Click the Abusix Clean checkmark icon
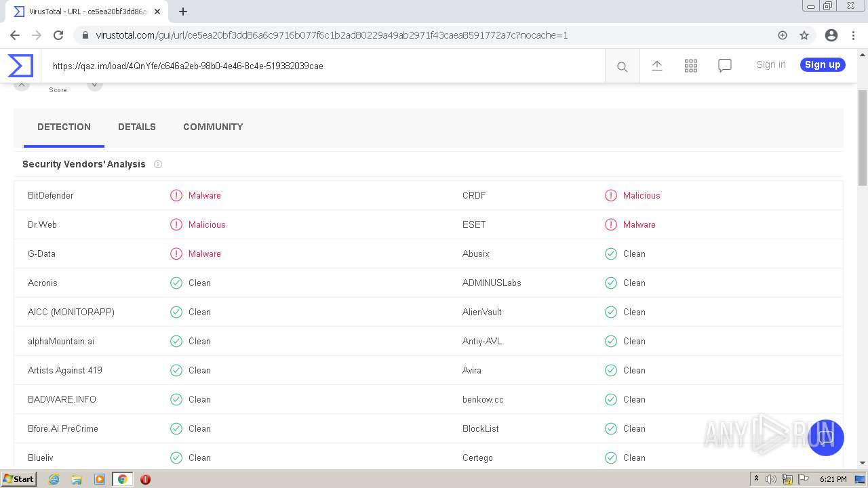Image resolution: width=868 pixels, height=488 pixels. [x=611, y=253]
